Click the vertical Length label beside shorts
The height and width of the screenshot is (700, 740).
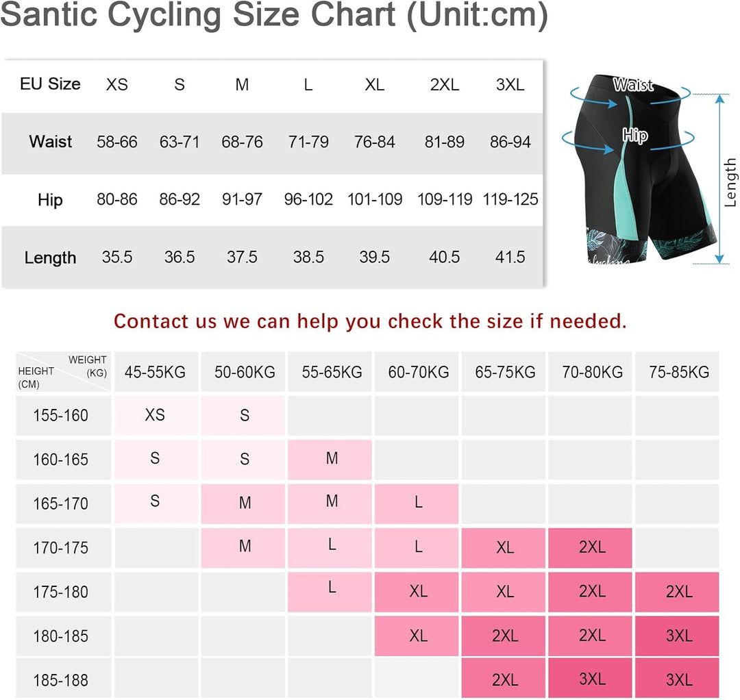tap(731, 183)
